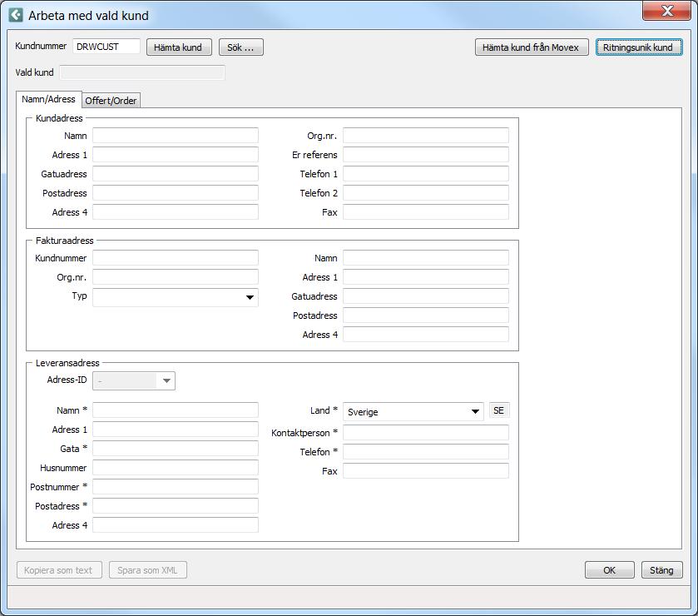The height and width of the screenshot is (616, 698).
Task: Focus the Fakturaadress Adress 4 field
Action: coord(426,335)
